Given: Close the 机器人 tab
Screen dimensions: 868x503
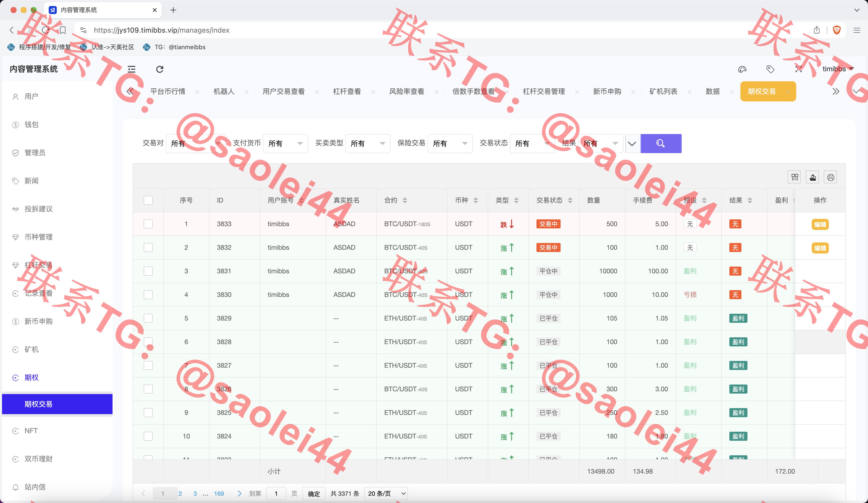Looking at the screenshot, I should click(247, 92).
